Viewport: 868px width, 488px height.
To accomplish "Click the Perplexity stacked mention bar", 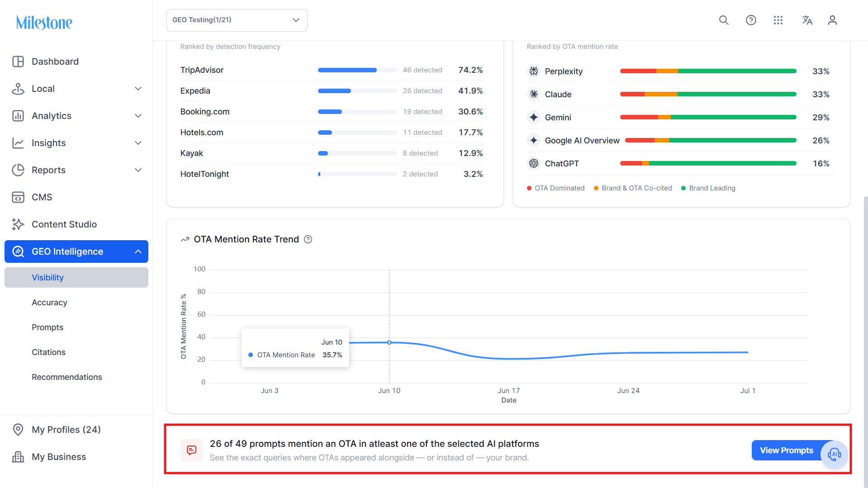I will click(x=708, y=71).
